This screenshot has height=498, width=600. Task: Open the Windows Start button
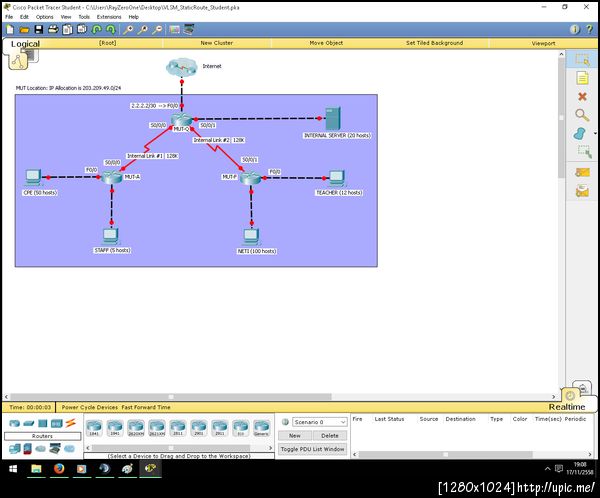tap(13, 469)
